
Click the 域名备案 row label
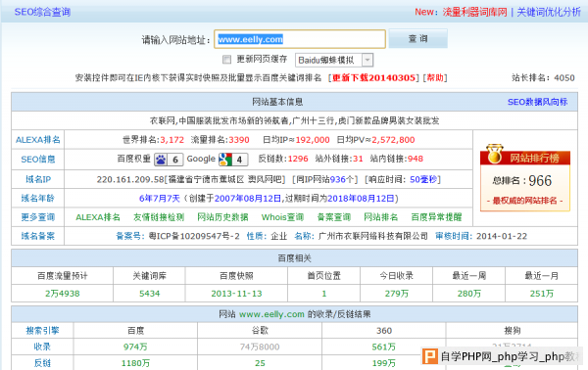pos(38,236)
